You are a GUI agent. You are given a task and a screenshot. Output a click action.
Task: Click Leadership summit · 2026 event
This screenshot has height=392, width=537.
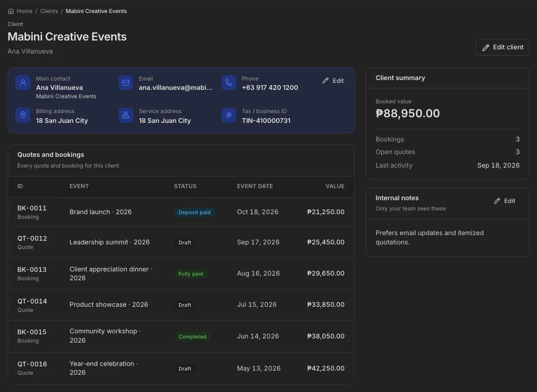(x=110, y=242)
